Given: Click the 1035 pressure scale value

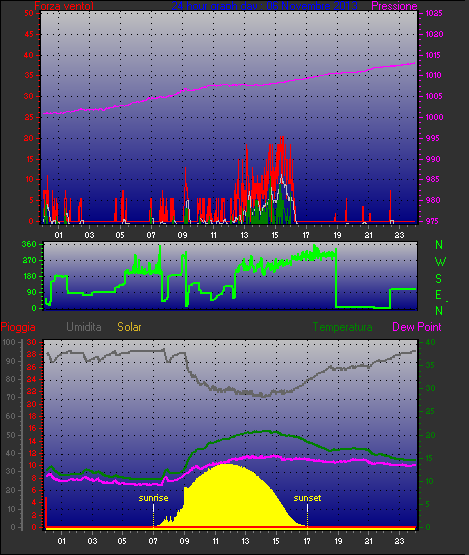Looking at the screenshot, I should 434,13.
